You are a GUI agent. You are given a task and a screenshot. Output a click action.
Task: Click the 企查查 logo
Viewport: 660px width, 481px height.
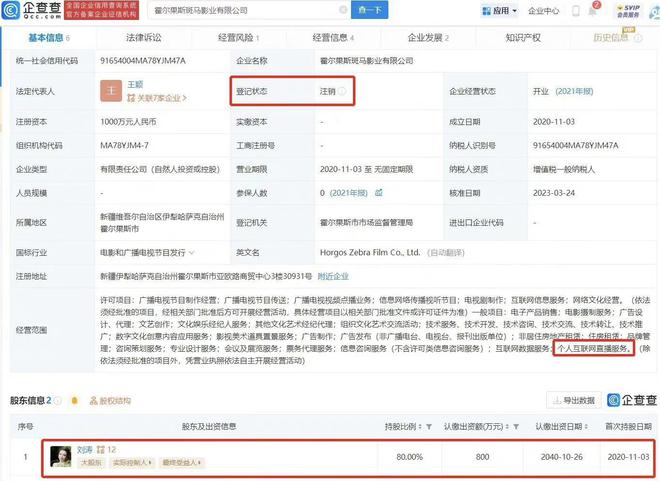(x=31, y=11)
